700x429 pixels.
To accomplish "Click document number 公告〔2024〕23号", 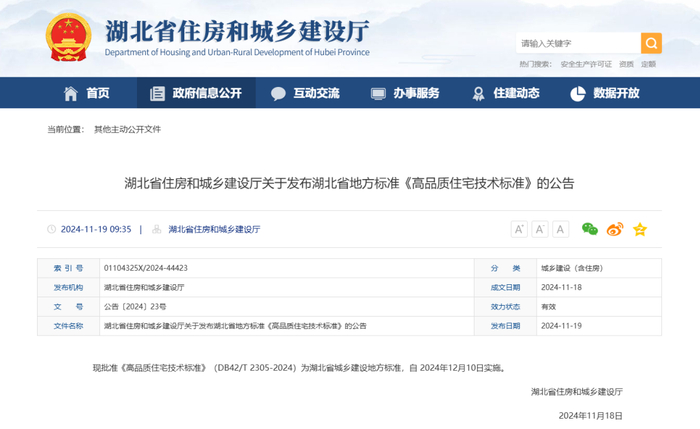I will point(135,307).
